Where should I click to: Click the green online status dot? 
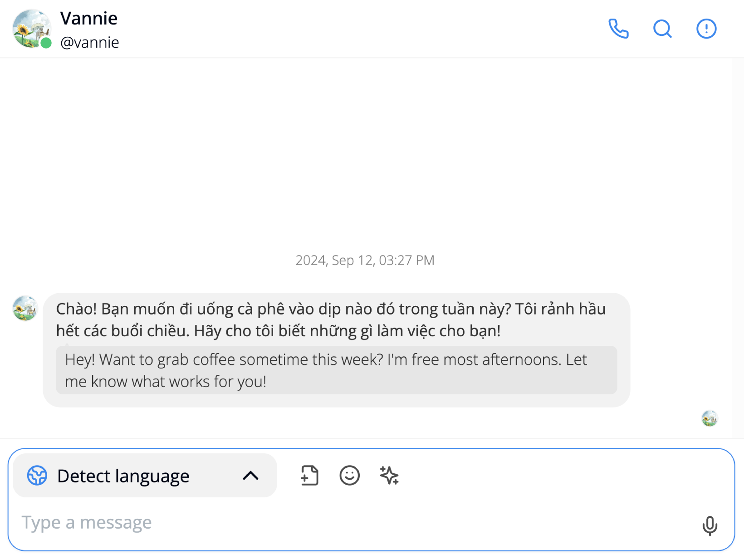(46, 43)
